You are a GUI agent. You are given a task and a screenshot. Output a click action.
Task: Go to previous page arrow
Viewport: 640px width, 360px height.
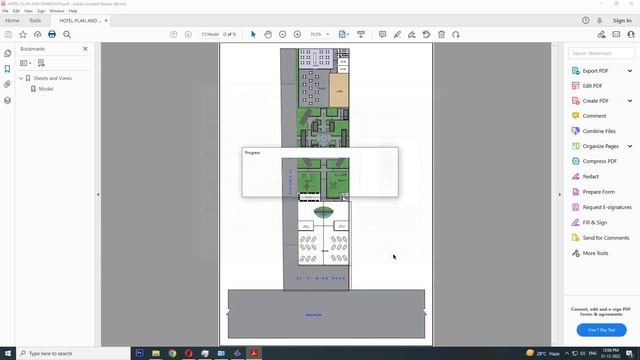click(x=173, y=35)
